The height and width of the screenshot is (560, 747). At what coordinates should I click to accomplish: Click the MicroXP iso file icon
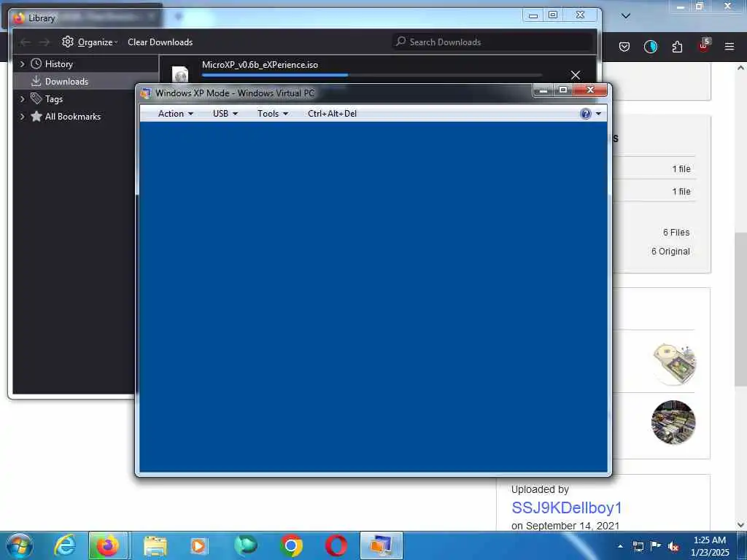(x=180, y=74)
